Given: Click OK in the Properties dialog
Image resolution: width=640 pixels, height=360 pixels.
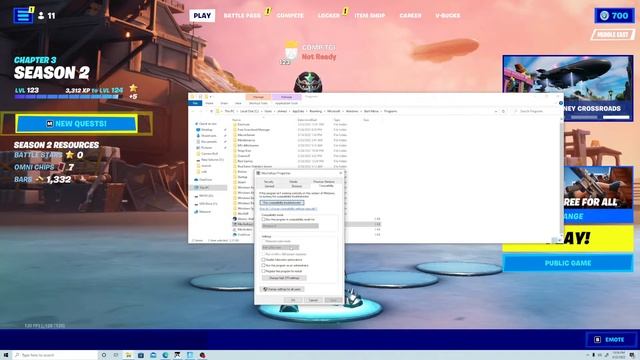Looking at the screenshot, I should (x=293, y=300).
